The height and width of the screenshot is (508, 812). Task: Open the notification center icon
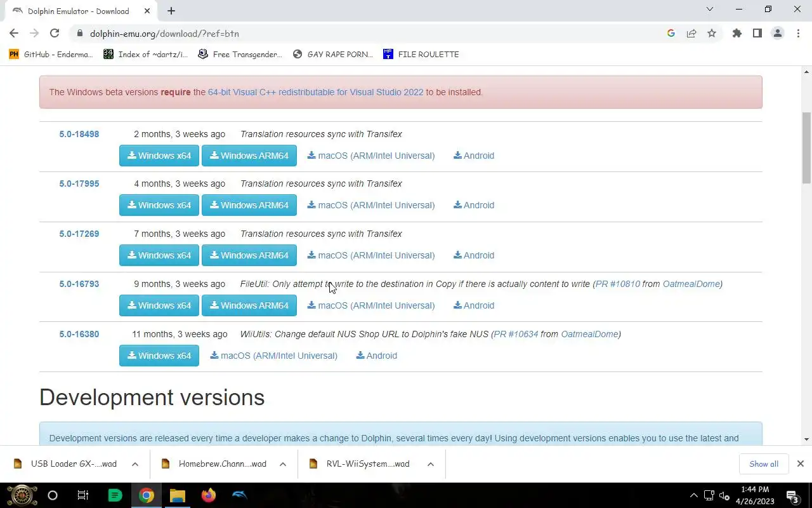(792, 495)
